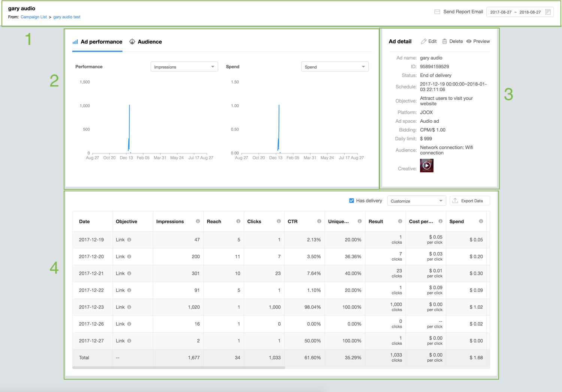Image resolution: width=562 pixels, height=392 pixels.
Task: Open the Spend metric dropdown
Action: tap(335, 67)
